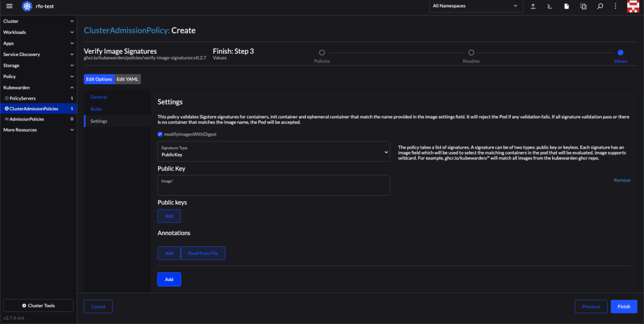Switch to the Edit YAML tab
The width and height of the screenshot is (644, 324).
pos(128,79)
